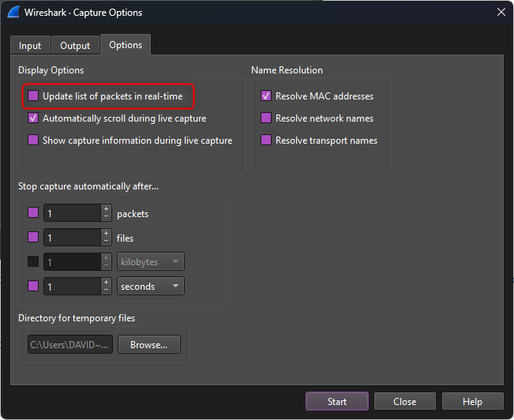Viewport: 514px width, 420px height.
Task: Open the kilobytes size unit dropdown
Action: (151, 261)
